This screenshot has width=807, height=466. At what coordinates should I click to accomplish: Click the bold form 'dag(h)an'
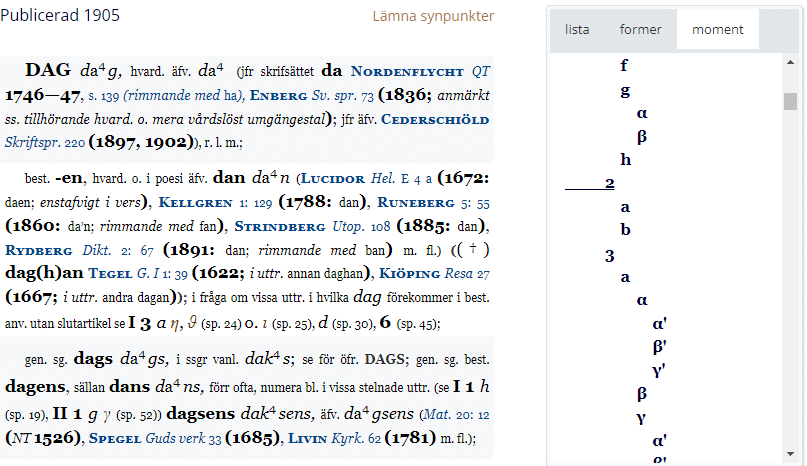[x=44, y=273]
